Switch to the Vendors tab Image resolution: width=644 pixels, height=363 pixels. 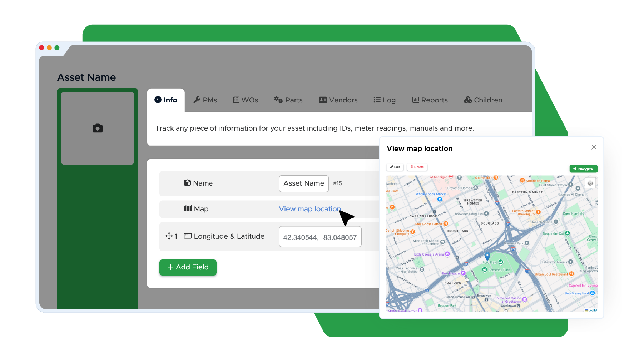[x=338, y=100]
